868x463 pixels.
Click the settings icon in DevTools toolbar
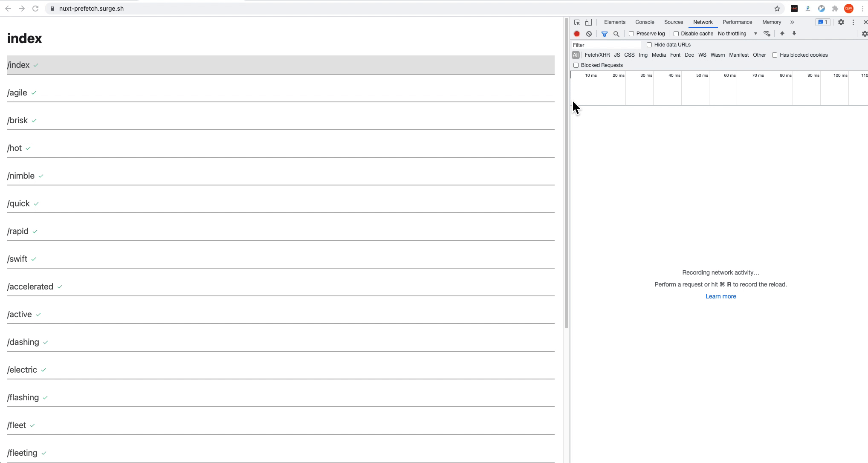click(840, 22)
